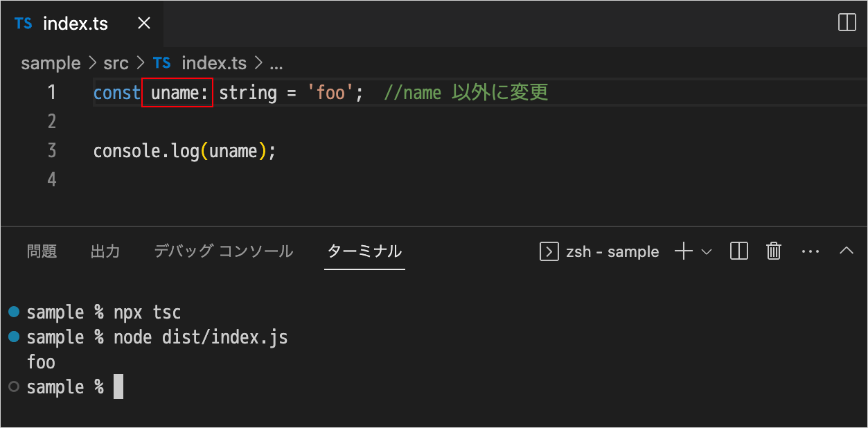The image size is (868, 428).
Task: Open panel more actions ellipsis
Action: pyautogui.click(x=810, y=251)
